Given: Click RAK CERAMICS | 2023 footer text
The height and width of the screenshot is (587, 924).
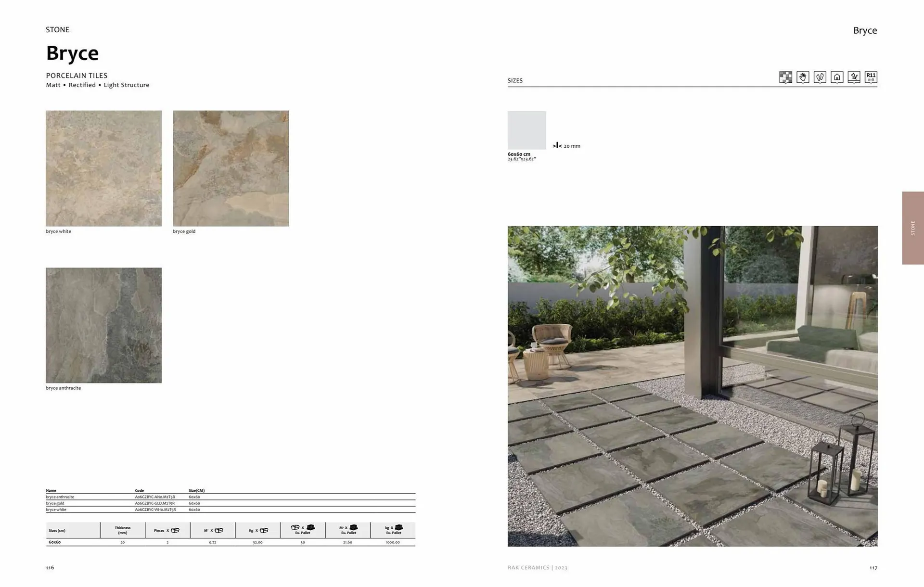Looking at the screenshot, I should click(x=537, y=568).
